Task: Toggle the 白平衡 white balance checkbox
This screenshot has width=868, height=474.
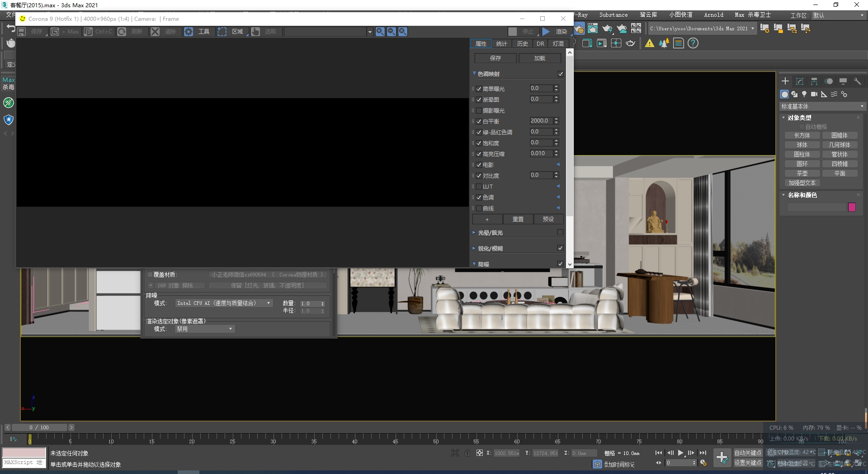Action: 479,121
